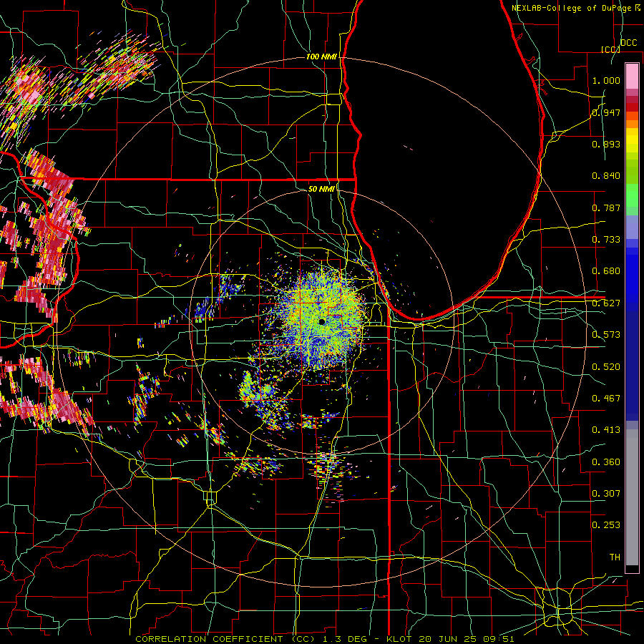Select the 0.840 scale value
644x644 pixels.
[606, 176]
